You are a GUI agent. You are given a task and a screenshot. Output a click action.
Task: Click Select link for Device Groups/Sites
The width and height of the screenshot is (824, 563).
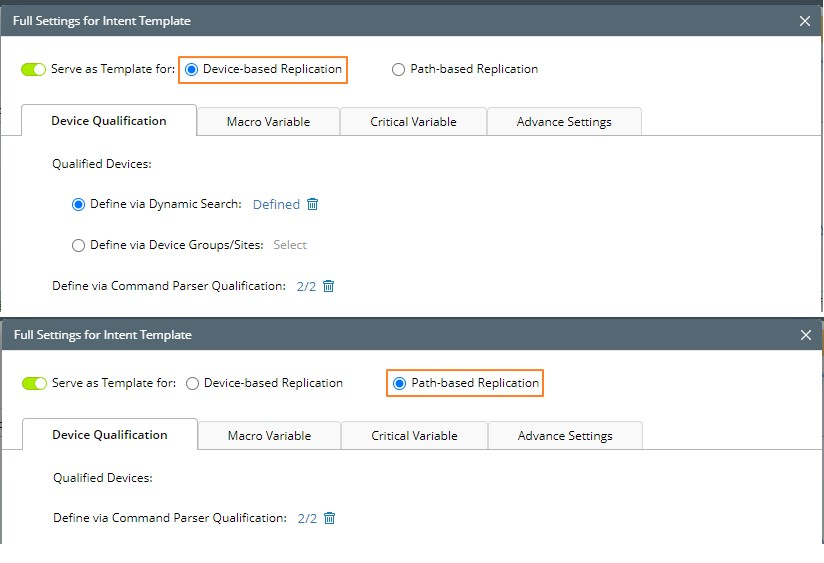tap(290, 245)
